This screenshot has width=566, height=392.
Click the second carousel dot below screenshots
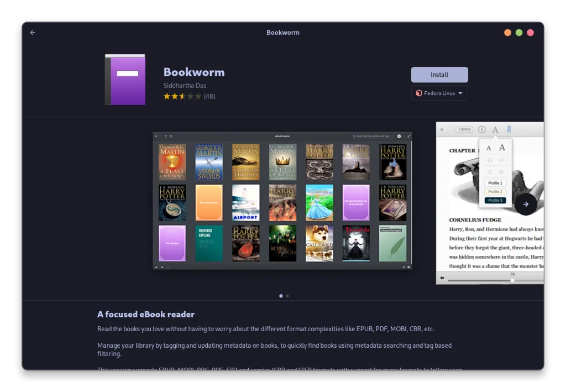coord(287,296)
